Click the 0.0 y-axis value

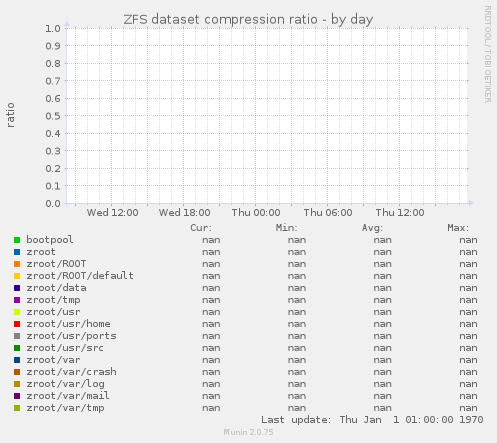(x=53, y=203)
